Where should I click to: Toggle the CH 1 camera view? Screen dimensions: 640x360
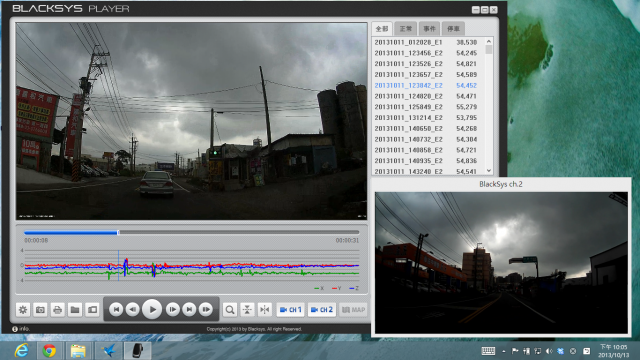(291, 310)
